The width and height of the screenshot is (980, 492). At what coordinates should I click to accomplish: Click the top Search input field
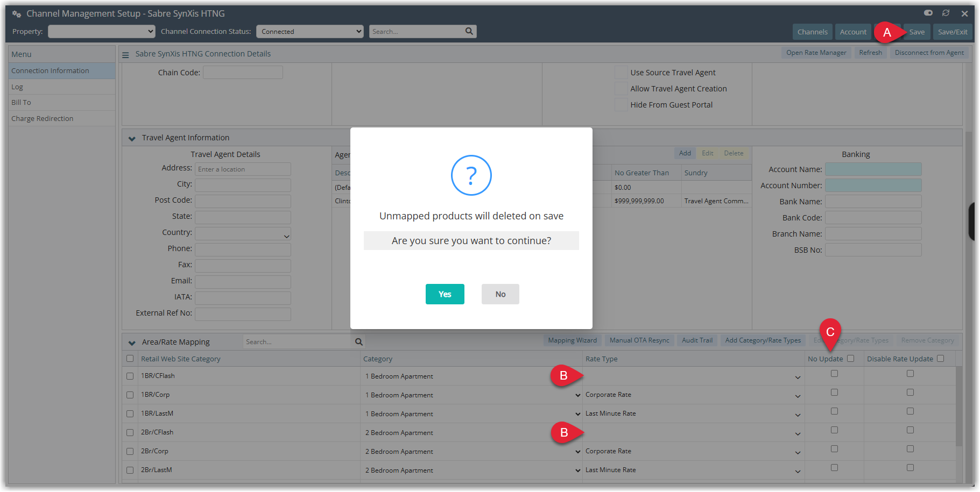417,32
